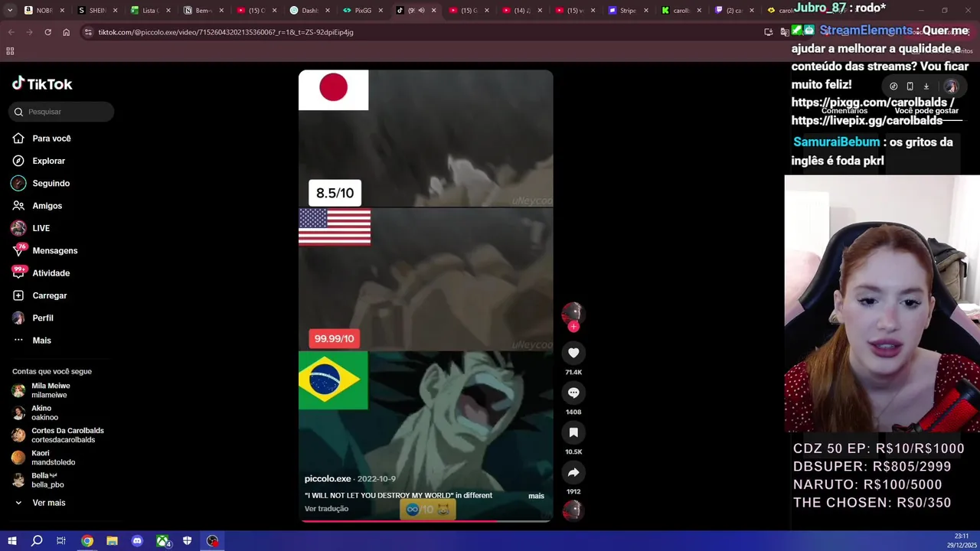The height and width of the screenshot is (551, 980).
Task: Click browser forward arrow
Action: [x=29, y=32]
